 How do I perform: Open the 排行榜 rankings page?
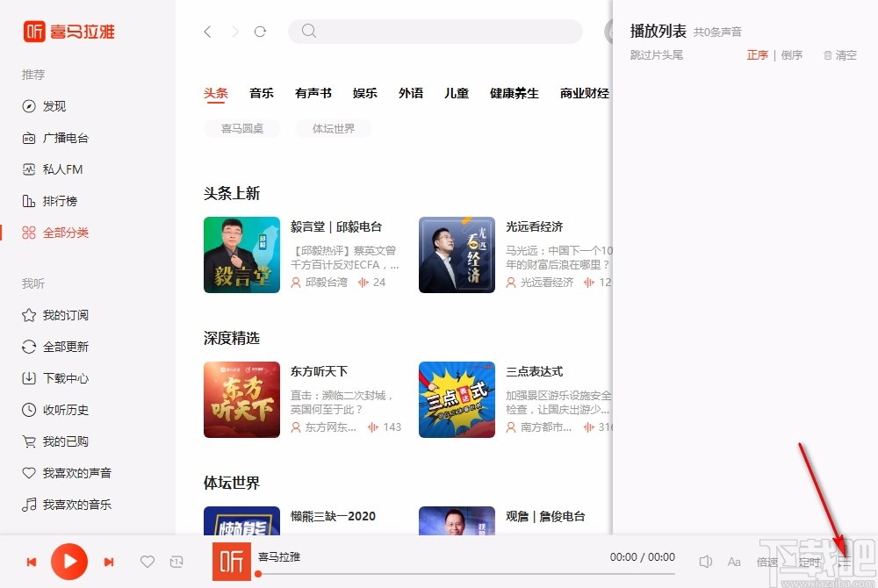pyautogui.click(x=54, y=201)
